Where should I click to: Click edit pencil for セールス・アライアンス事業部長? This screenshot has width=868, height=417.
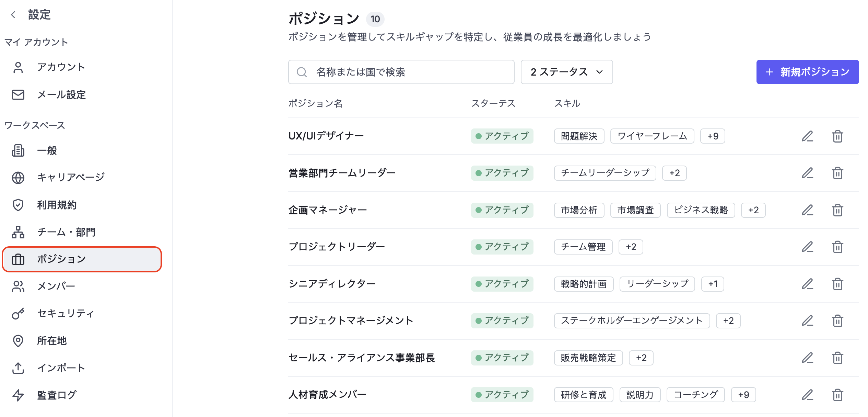(x=807, y=358)
